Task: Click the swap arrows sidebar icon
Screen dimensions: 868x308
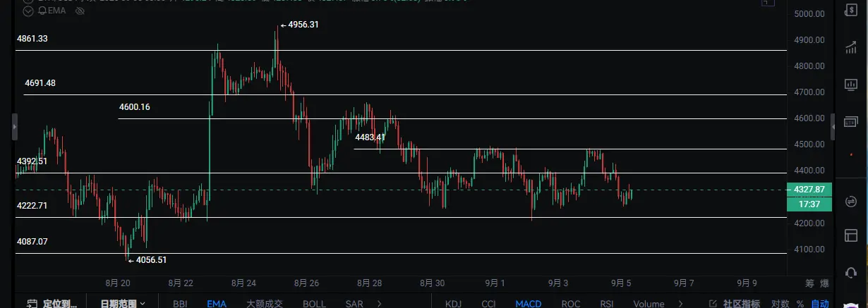Action: click(852, 200)
